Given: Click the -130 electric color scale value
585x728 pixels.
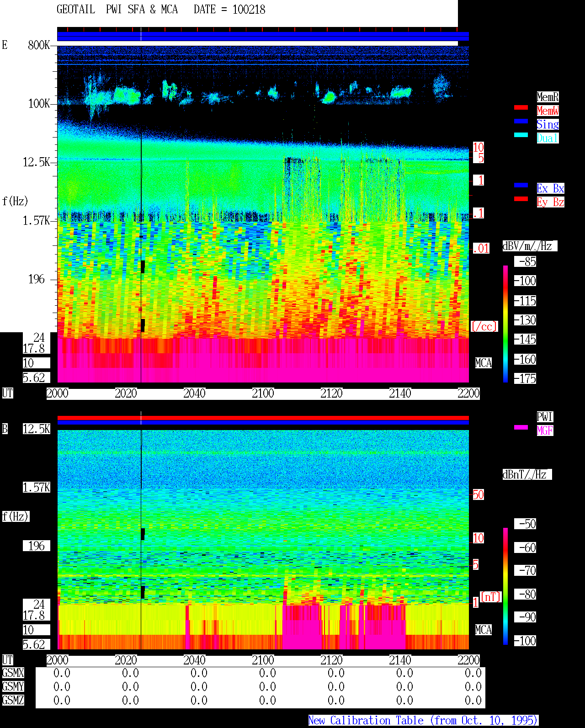Looking at the screenshot, I should tap(525, 320).
